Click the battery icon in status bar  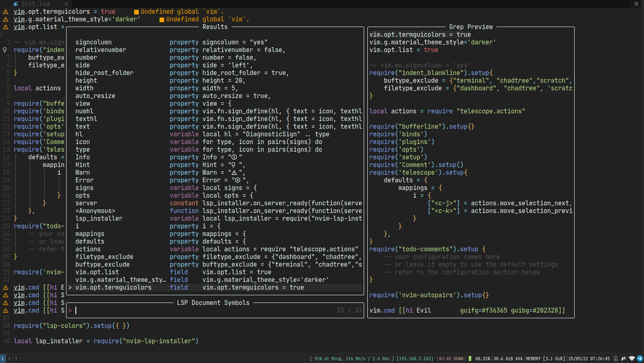(x=470, y=359)
